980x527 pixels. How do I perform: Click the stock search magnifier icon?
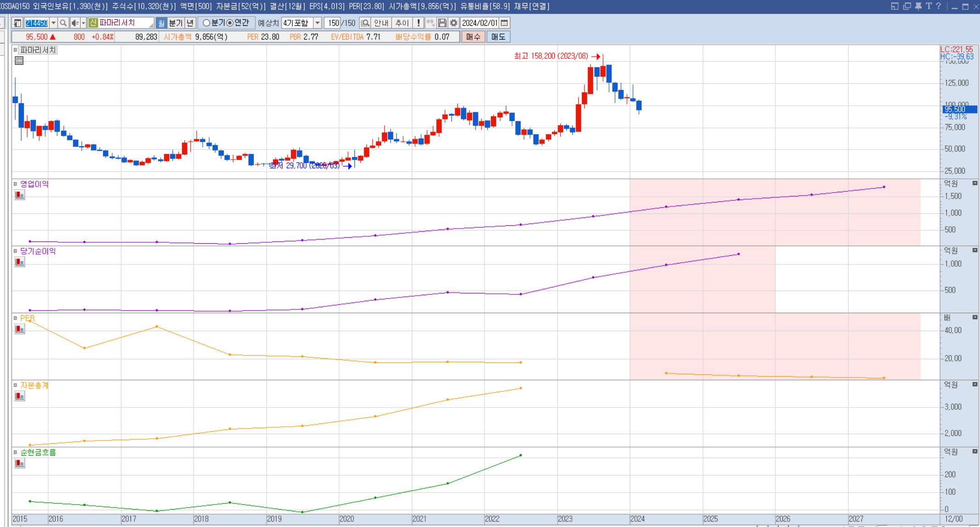pos(63,23)
